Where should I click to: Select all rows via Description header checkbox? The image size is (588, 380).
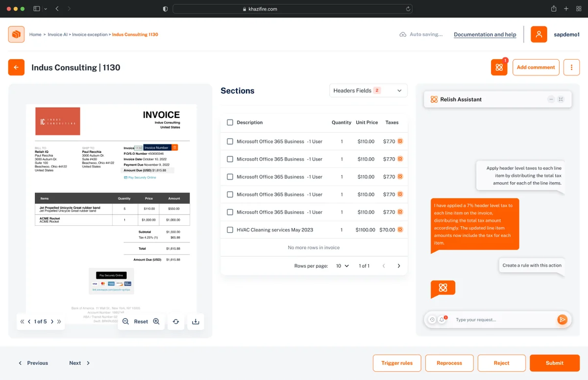[230, 122]
